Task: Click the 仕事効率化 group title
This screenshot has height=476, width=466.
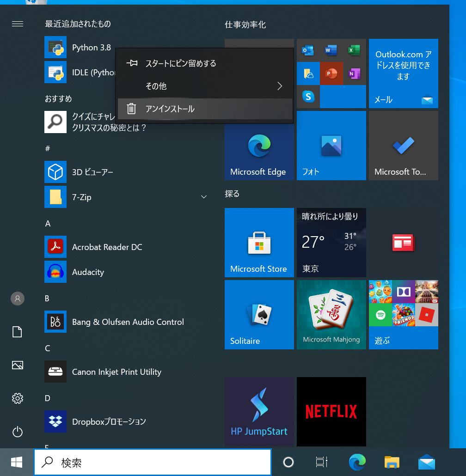Action: click(x=245, y=24)
